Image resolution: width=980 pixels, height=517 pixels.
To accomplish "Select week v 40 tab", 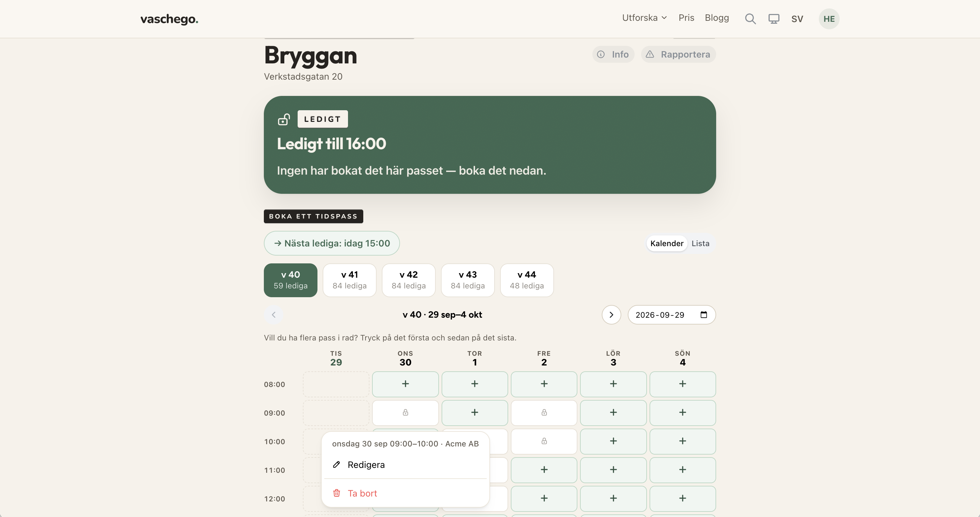I will (x=290, y=280).
